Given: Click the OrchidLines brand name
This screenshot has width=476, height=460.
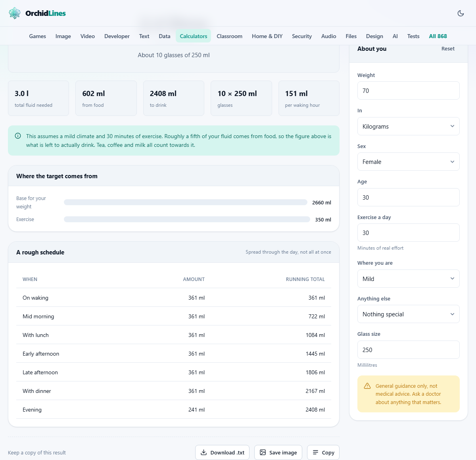Looking at the screenshot, I should coord(46,13).
